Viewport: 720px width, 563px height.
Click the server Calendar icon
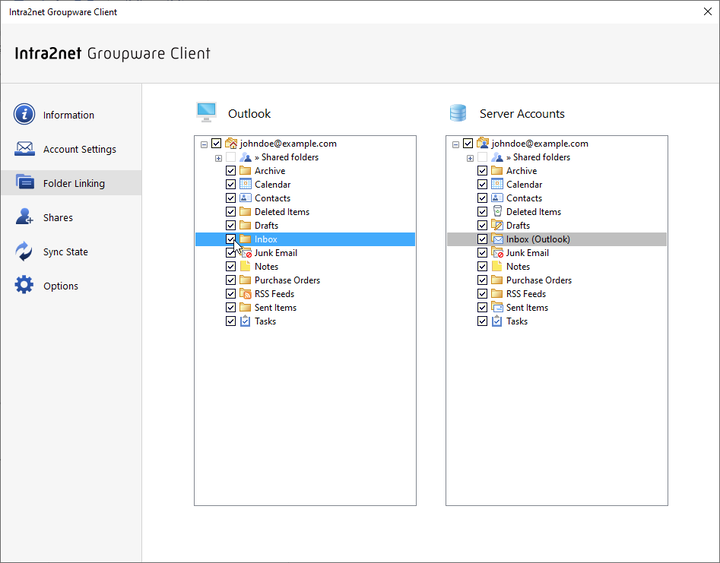[x=497, y=184]
